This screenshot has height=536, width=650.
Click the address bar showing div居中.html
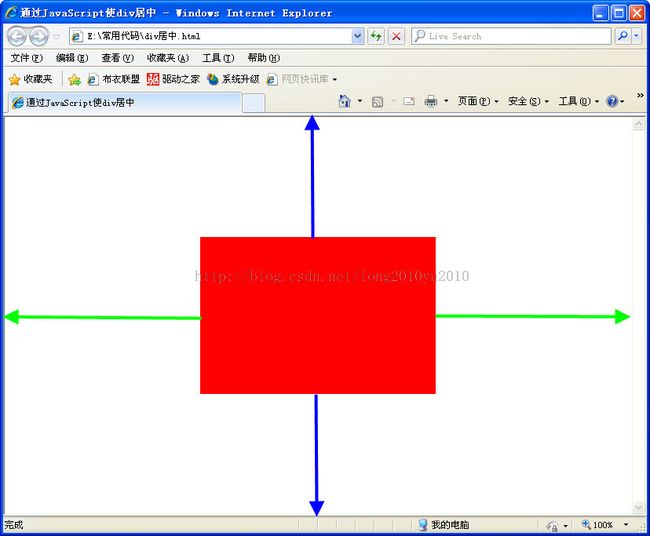tap(211, 36)
